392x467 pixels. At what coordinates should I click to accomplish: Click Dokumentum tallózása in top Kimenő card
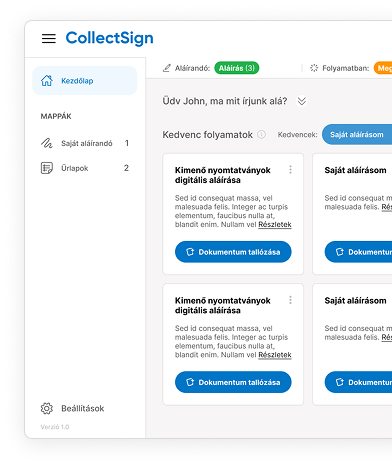point(233,252)
